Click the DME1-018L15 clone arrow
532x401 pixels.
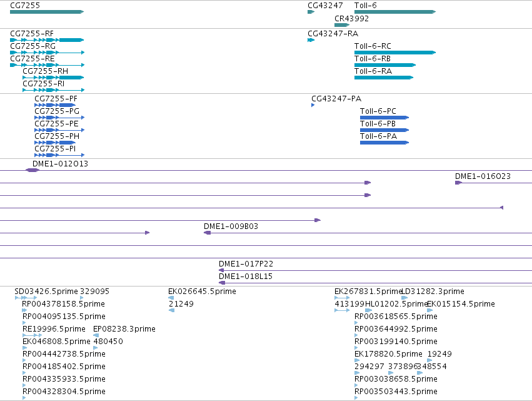click(222, 283)
